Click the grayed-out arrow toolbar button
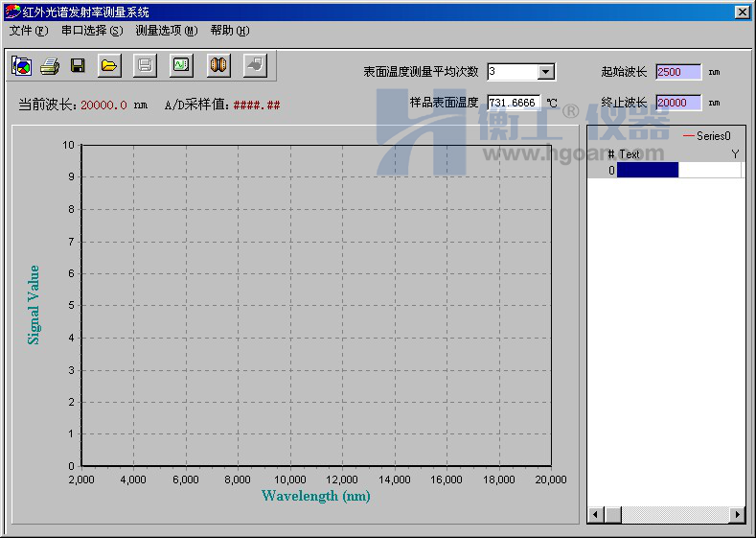 [x=254, y=66]
